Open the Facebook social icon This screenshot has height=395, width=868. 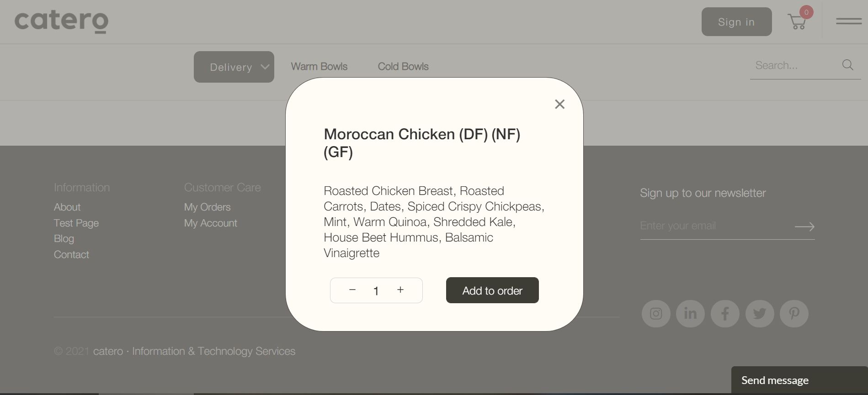(725, 314)
